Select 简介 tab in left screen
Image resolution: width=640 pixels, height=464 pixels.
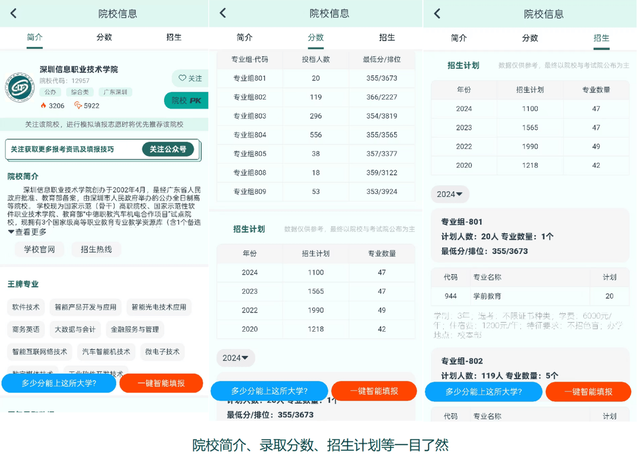click(35, 37)
